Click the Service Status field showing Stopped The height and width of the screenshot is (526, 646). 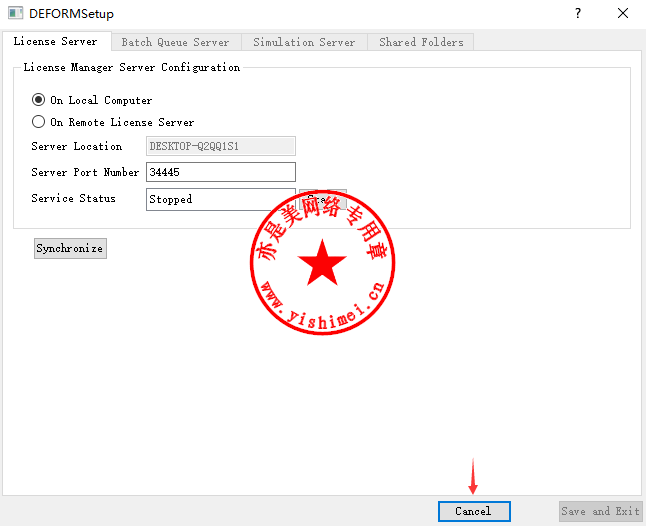(221, 199)
